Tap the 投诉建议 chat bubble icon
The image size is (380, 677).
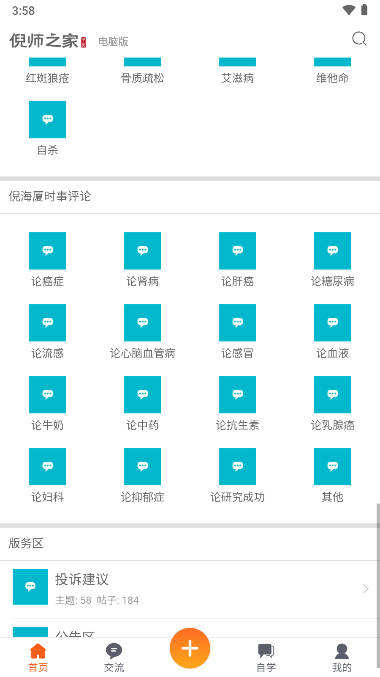30,587
